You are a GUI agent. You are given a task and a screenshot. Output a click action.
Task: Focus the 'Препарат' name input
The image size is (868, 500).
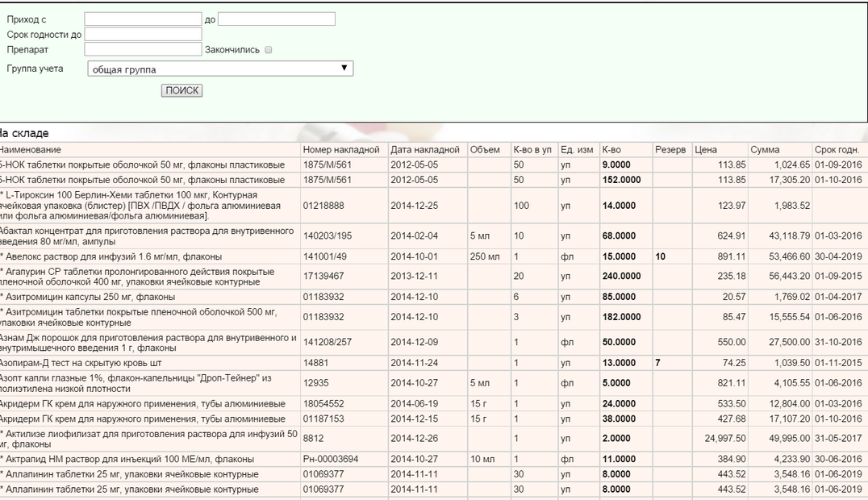143,49
